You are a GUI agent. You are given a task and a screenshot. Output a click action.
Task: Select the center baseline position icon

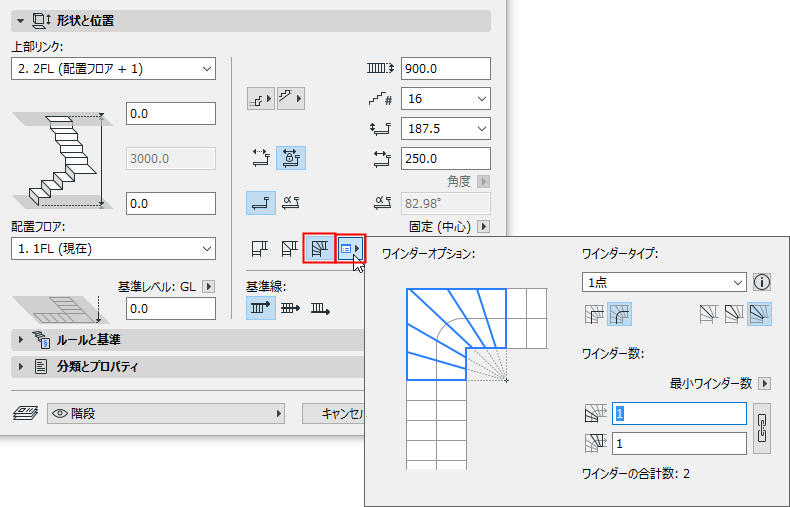(291, 308)
